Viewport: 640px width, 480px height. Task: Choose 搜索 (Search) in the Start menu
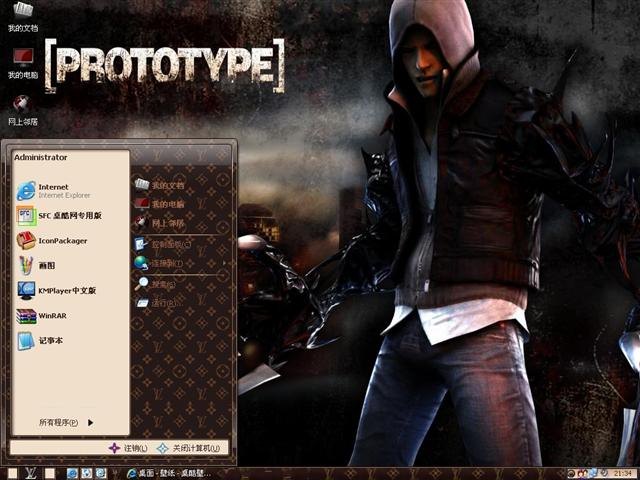click(160, 283)
